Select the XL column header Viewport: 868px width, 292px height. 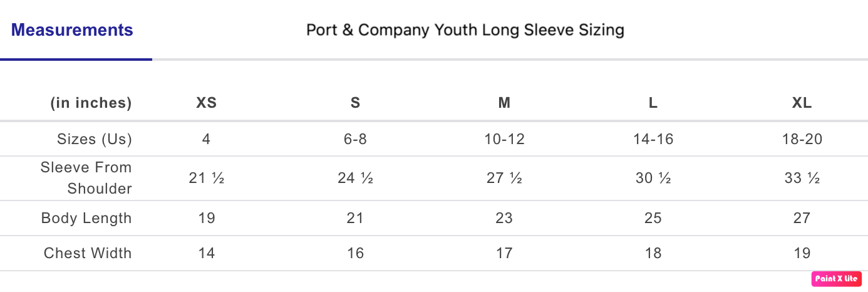tap(802, 103)
